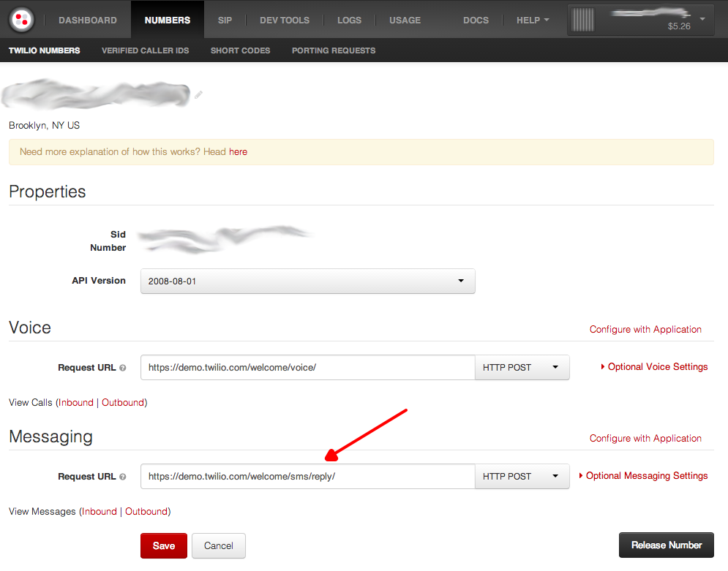Open the Dev Tools tab
Image resolution: width=728 pixels, height=571 pixels.
tap(285, 20)
